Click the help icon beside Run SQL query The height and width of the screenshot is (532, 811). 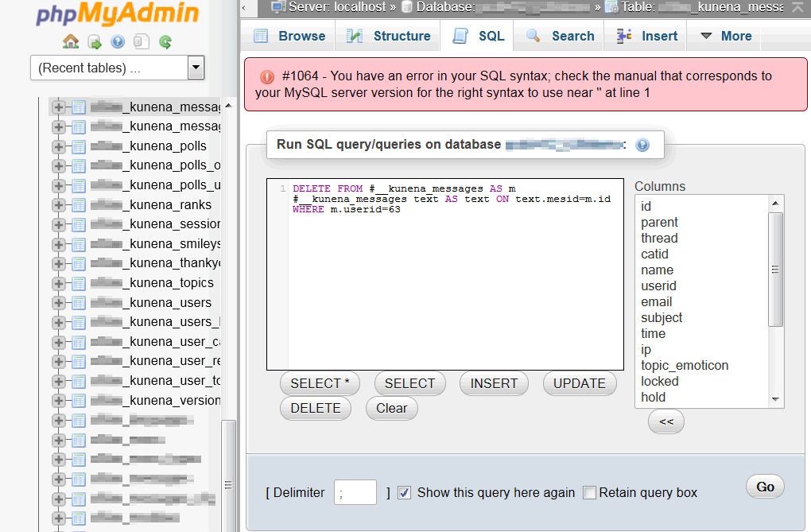tap(642, 145)
